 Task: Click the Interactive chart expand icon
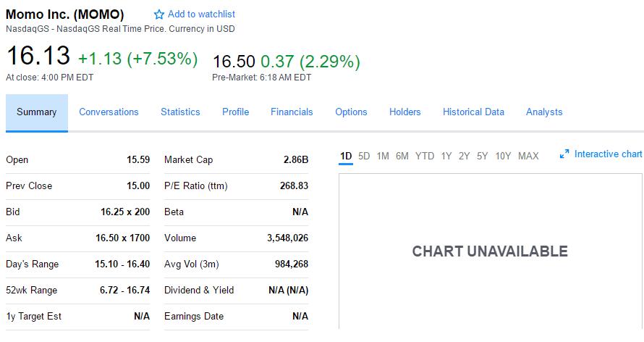(564, 154)
